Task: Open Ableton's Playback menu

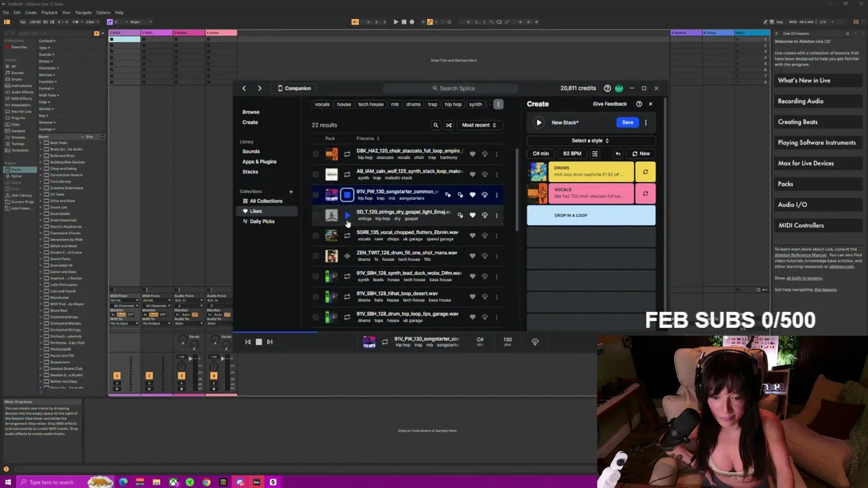Action: pyautogui.click(x=49, y=12)
